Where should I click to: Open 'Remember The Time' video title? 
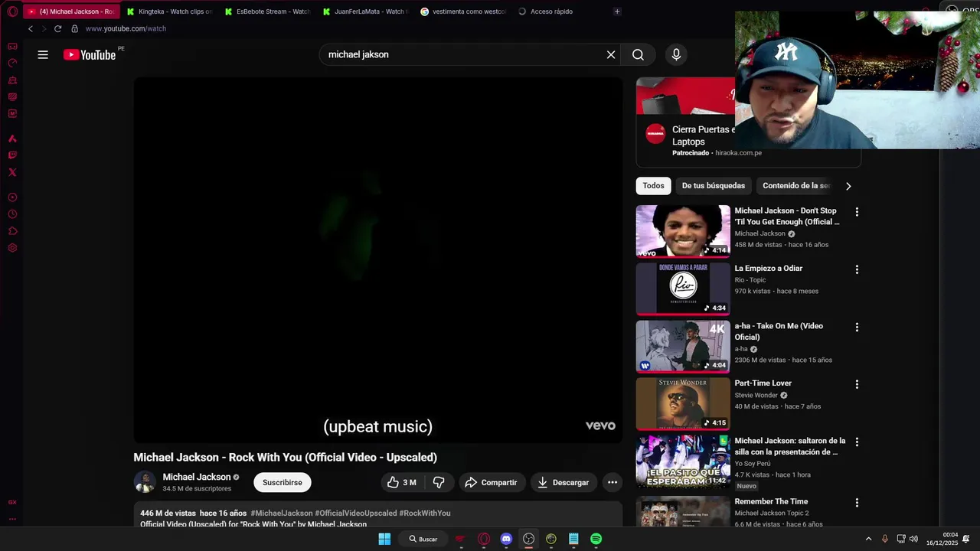(x=771, y=501)
